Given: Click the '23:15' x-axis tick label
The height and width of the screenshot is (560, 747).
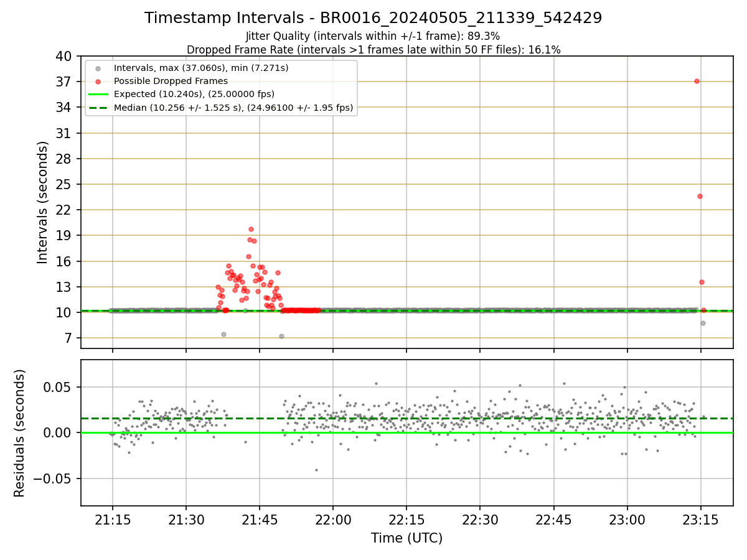Looking at the screenshot, I should click(700, 520).
